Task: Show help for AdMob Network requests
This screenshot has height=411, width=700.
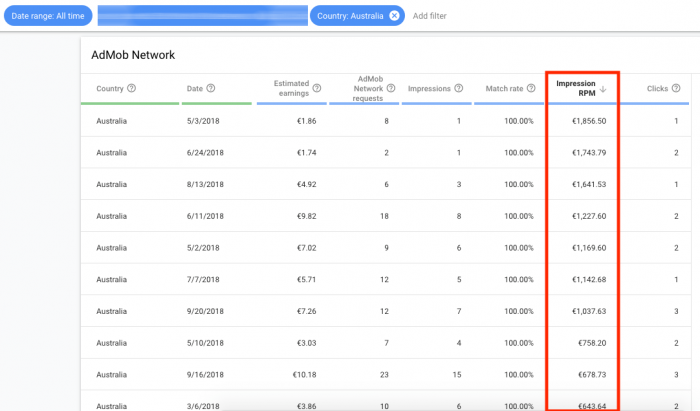Action: tap(391, 88)
